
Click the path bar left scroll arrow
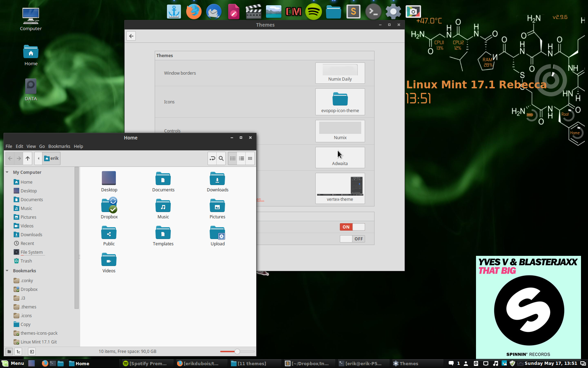click(x=38, y=158)
